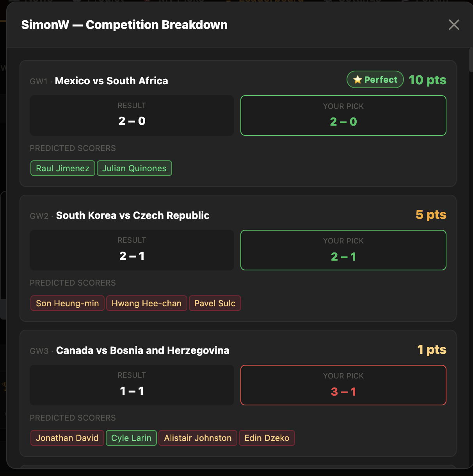Click the Edin Dzeko scorer tag
The height and width of the screenshot is (476, 473).
pos(267,438)
